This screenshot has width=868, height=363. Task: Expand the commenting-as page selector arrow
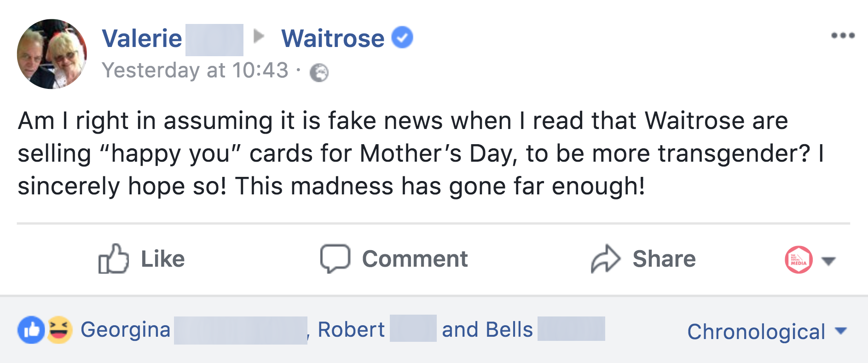point(828,261)
